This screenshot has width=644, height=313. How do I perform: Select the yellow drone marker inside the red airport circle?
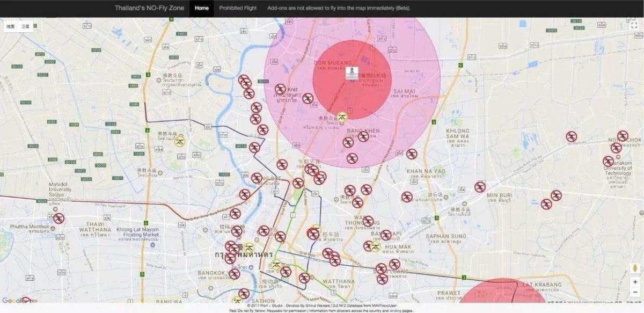pos(342,117)
